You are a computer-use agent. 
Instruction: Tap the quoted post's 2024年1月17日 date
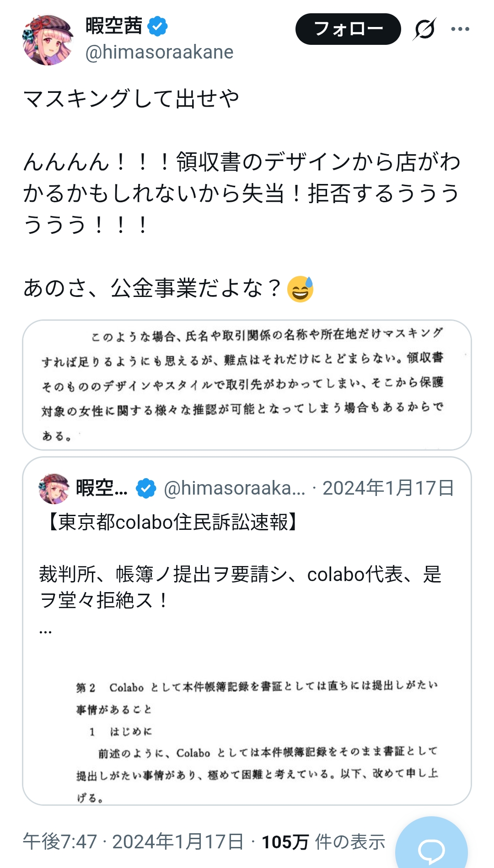coord(388,488)
